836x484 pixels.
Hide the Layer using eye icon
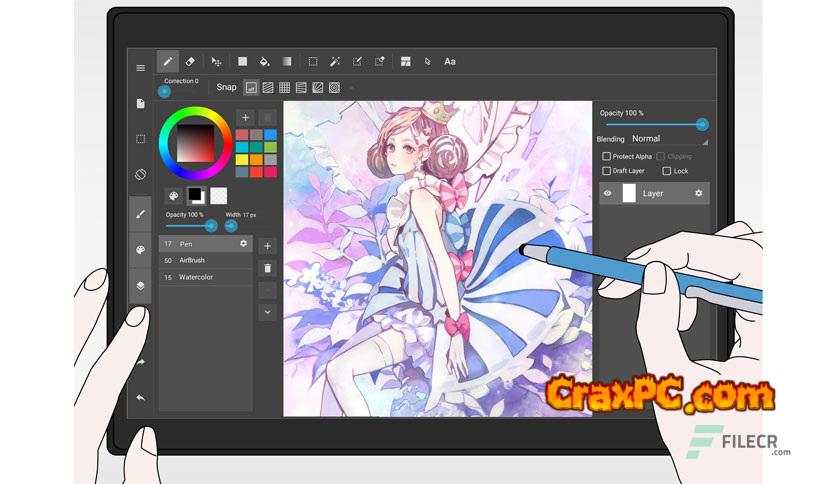(608, 193)
